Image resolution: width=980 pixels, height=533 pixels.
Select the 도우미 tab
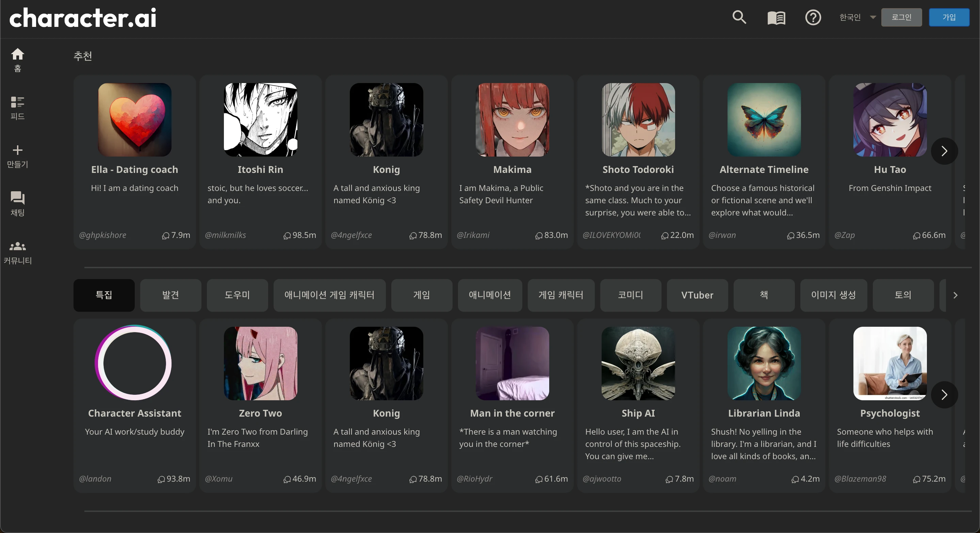(x=238, y=295)
